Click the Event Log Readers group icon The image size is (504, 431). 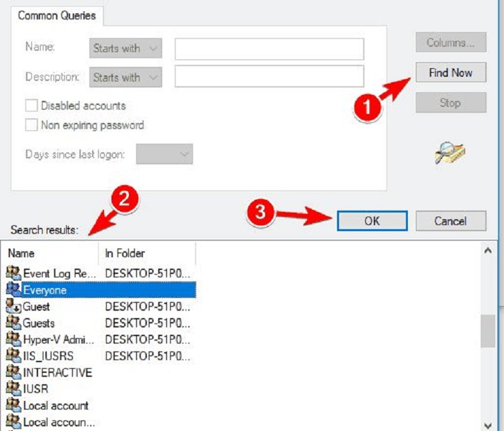pos(13,273)
